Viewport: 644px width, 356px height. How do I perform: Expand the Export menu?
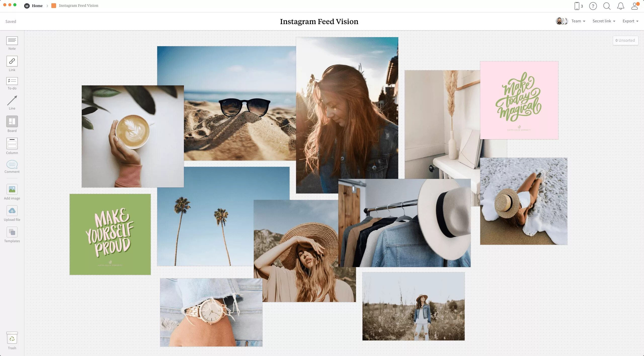[x=630, y=21]
